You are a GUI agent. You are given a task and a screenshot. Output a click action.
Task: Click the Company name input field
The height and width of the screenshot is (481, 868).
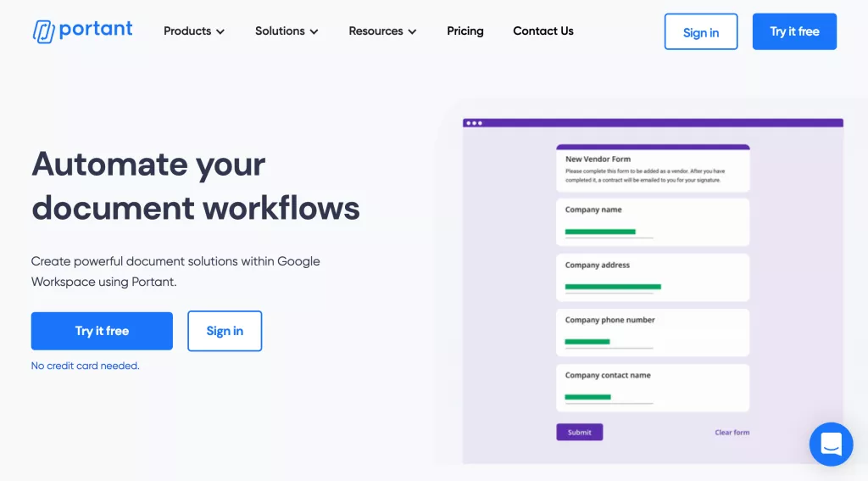coord(609,232)
